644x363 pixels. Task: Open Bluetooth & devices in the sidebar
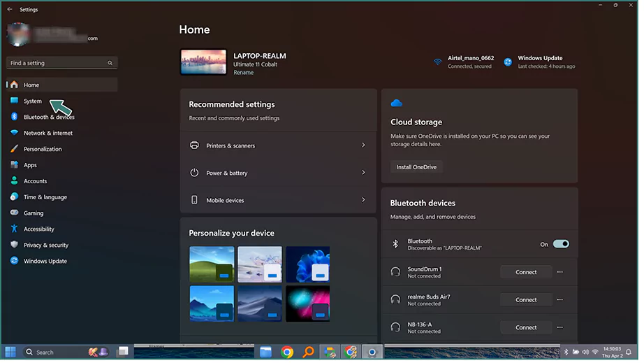tap(50, 118)
